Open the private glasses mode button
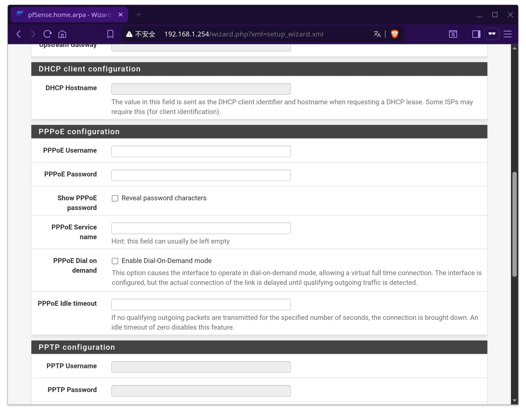The width and height of the screenshot is (526, 420). tap(492, 34)
